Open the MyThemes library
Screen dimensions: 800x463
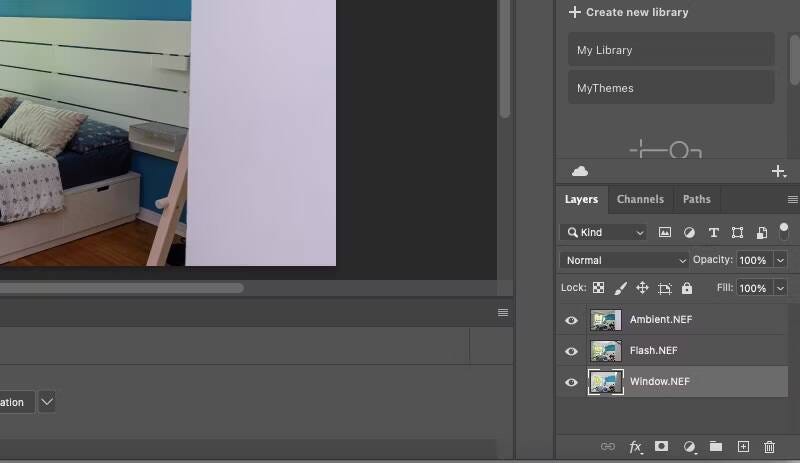tap(671, 88)
